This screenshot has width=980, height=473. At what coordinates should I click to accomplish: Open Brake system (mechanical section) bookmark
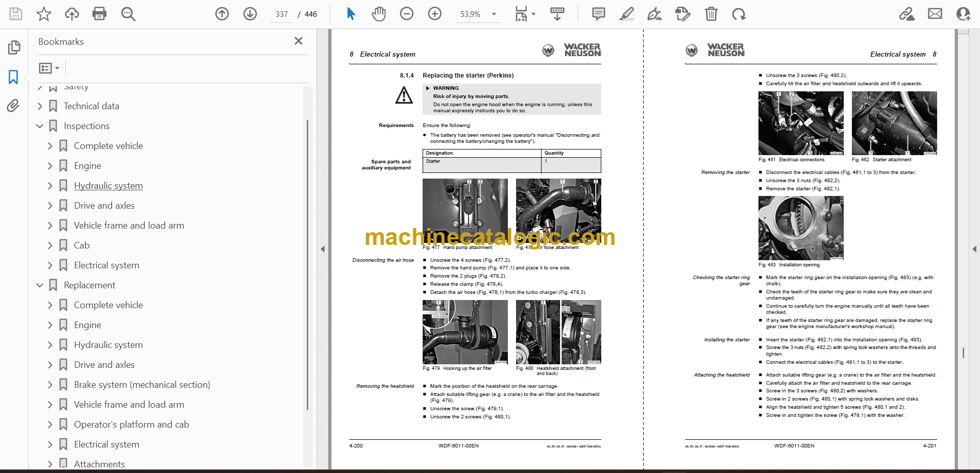[x=142, y=385]
